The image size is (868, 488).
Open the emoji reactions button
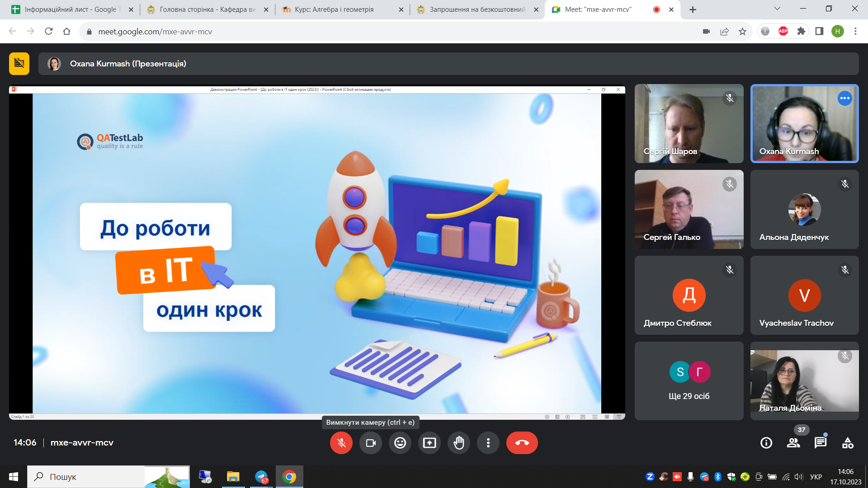pos(400,443)
